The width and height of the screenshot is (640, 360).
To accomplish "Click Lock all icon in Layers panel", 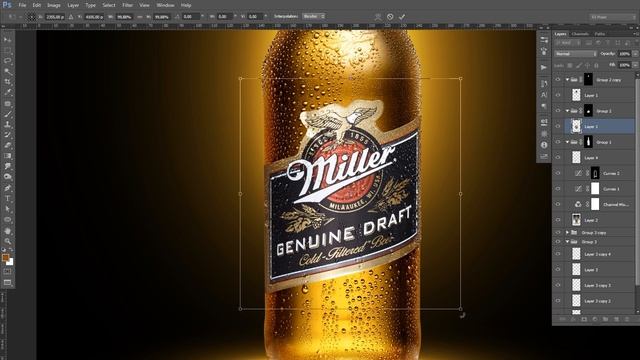I will pyautogui.click(x=596, y=65).
